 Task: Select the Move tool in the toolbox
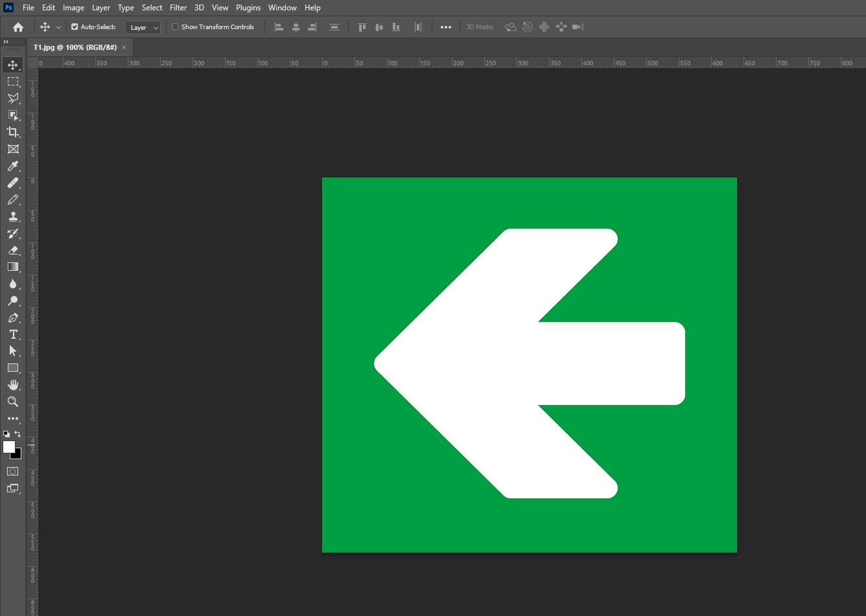pyautogui.click(x=12, y=65)
